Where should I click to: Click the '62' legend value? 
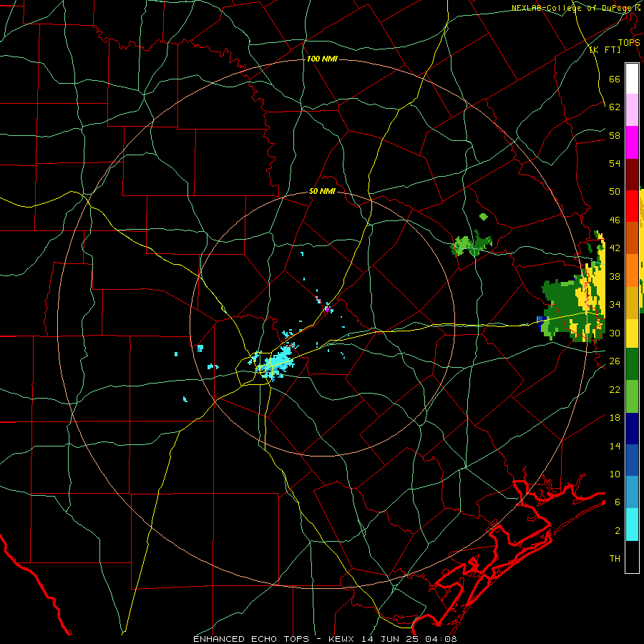[615, 107]
